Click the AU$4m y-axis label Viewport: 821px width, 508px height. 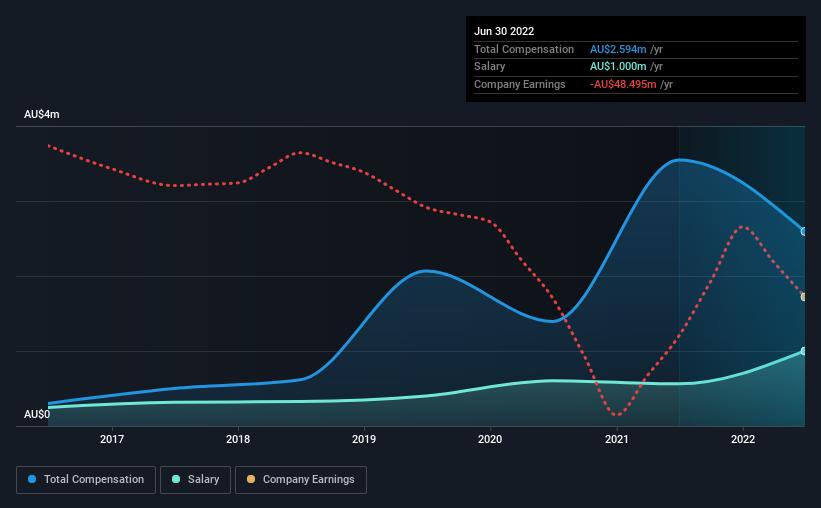tap(42, 115)
